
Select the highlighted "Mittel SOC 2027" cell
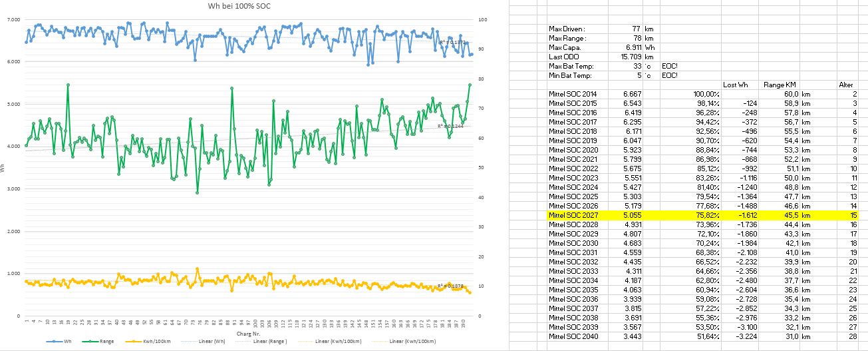click(572, 216)
